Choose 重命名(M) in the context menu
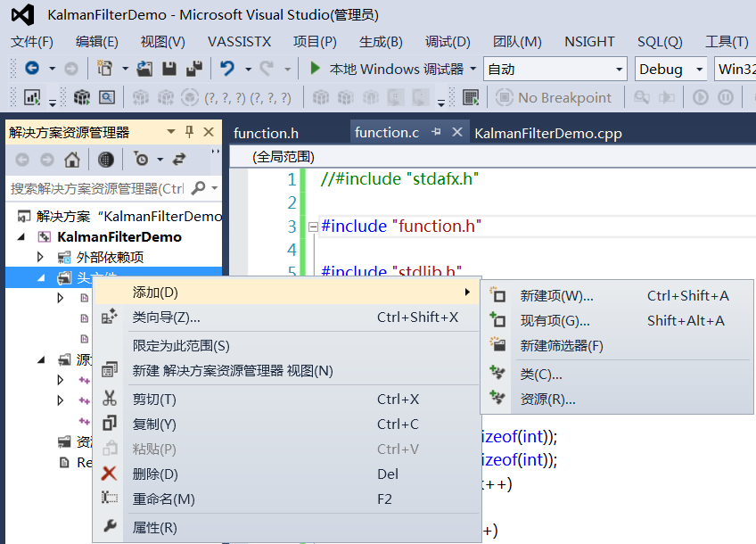 coord(287,499)
